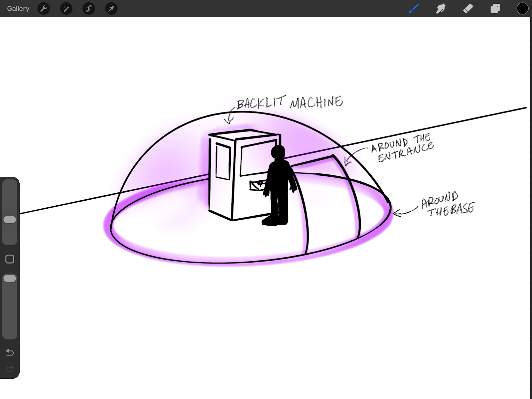Viewport: 532px width, 399px height.
Task: Activate the Selection tool
Action: pyautogui.click(x=89, y=9)
